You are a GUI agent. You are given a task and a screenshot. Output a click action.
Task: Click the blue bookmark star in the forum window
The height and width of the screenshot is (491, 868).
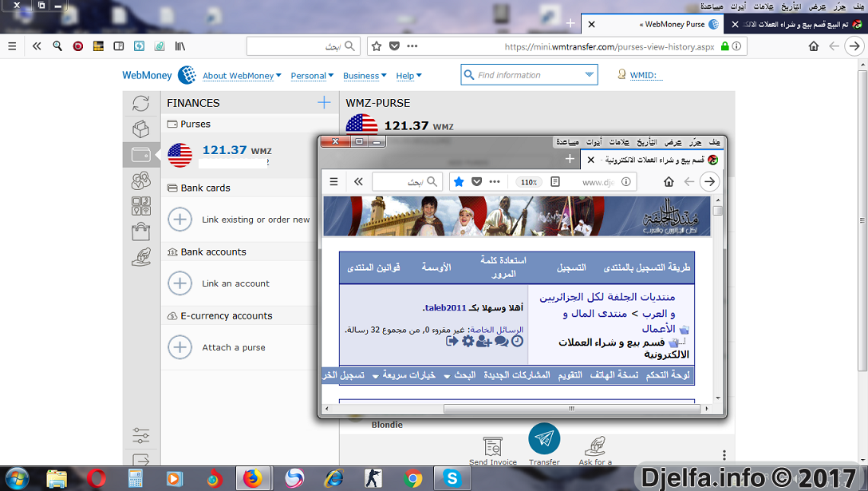(459, 182)
